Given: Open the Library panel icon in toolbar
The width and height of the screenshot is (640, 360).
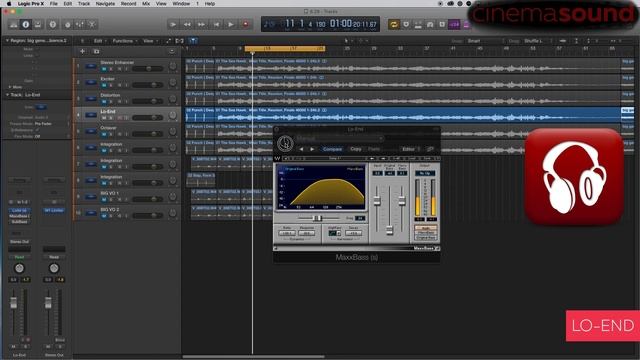Looking at the screenshot, I should tap(13, 24).
